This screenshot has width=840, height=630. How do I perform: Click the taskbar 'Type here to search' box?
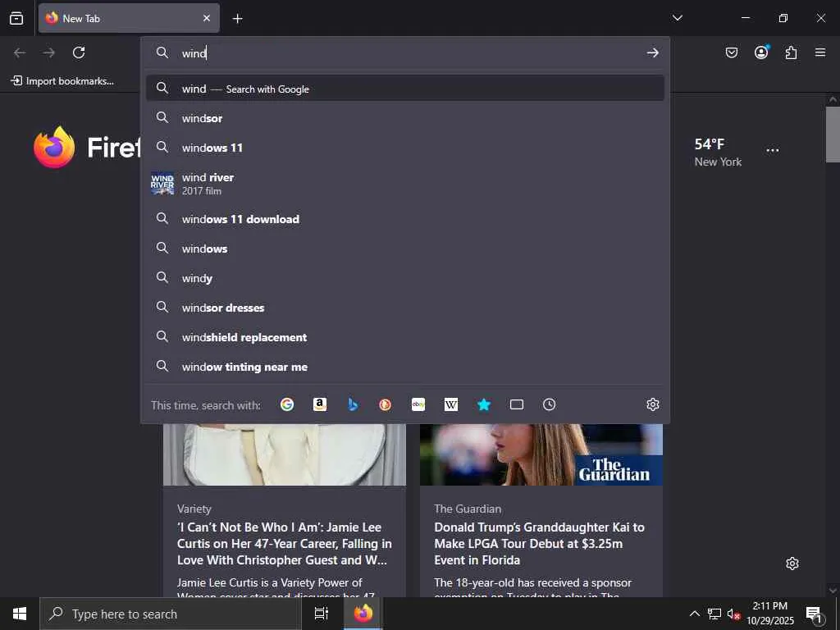171,614
